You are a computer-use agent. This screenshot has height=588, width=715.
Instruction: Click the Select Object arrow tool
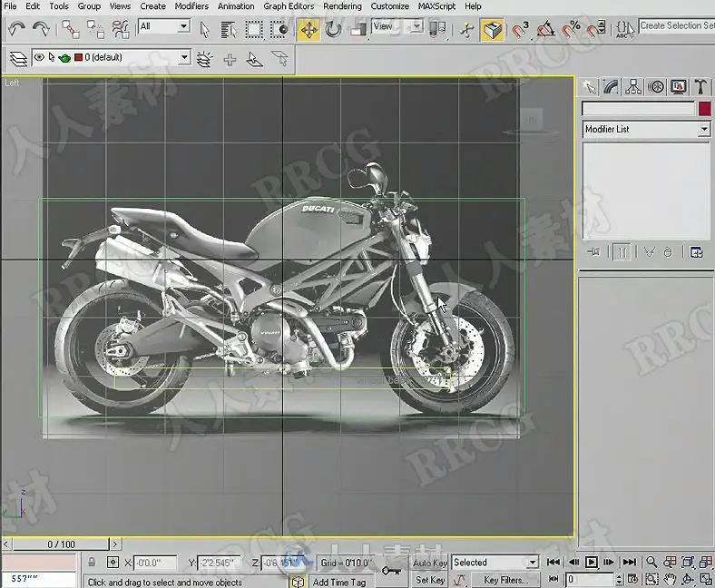(204, 30)
